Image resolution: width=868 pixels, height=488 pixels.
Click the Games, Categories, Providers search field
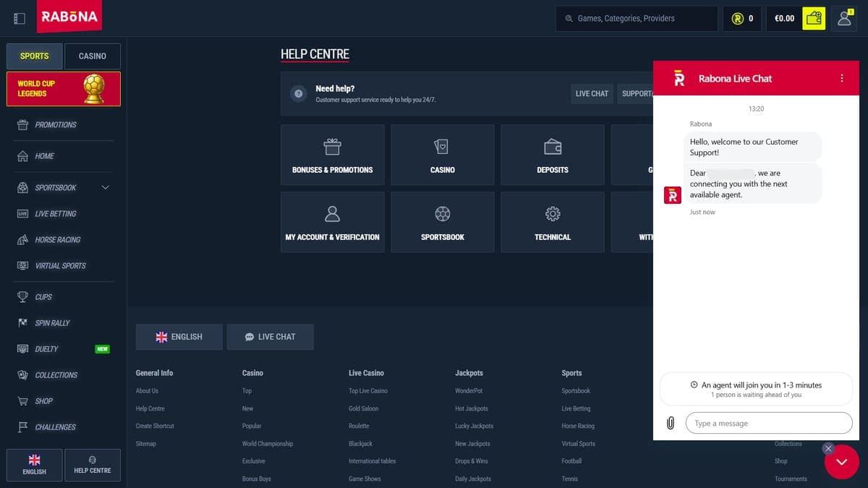point(637,19)
